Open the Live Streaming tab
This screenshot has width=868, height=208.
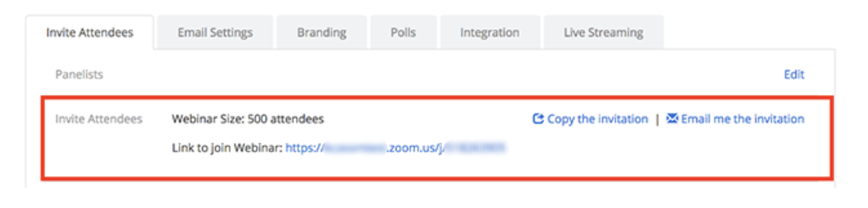coord(603,32)
